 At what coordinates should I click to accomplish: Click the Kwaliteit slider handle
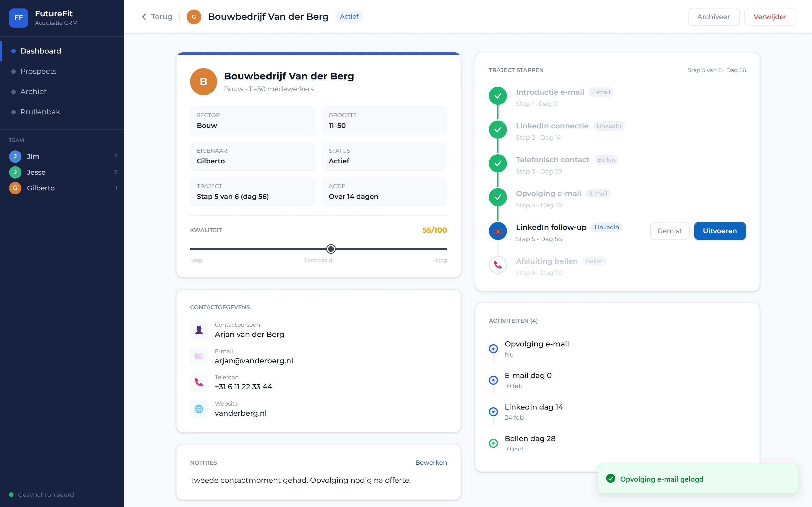[331, 249]
